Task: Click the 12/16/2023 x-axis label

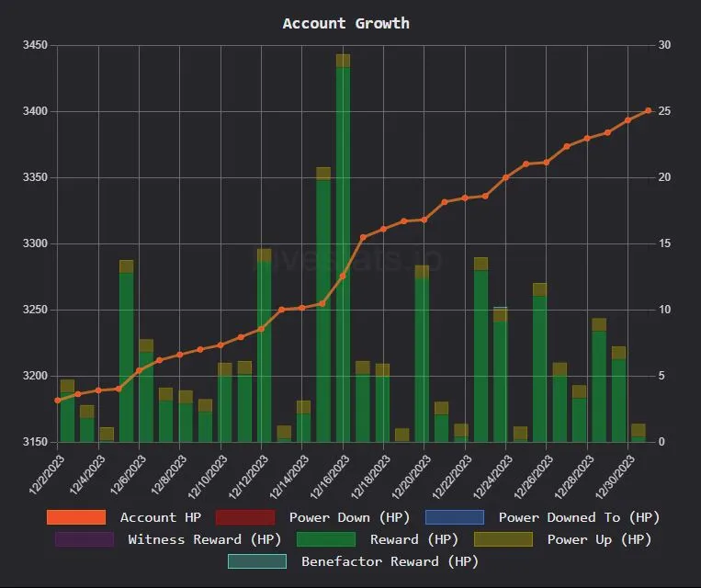Action: pos(330,477)
